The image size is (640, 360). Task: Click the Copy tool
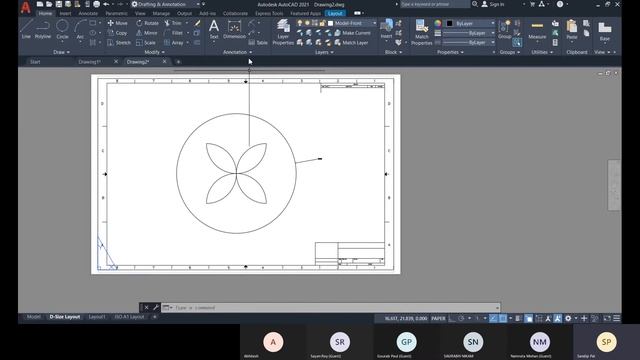[x=118, y=33]
